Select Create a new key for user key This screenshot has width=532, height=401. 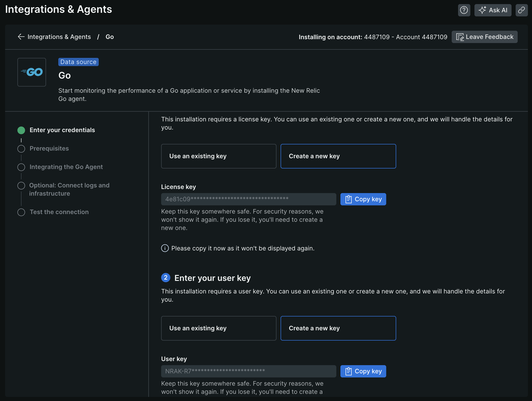pyautogui.click(x=338, y=328)
